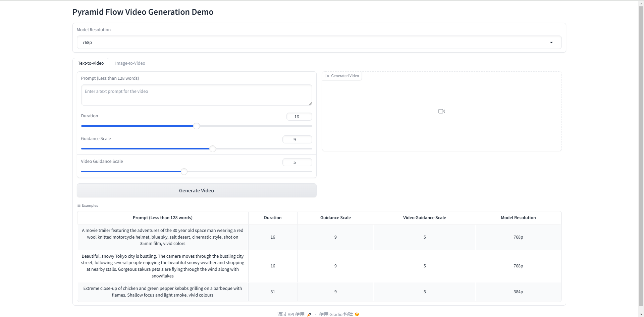
Task: Click the Duration number field showing 16
Action: (299, 117)
